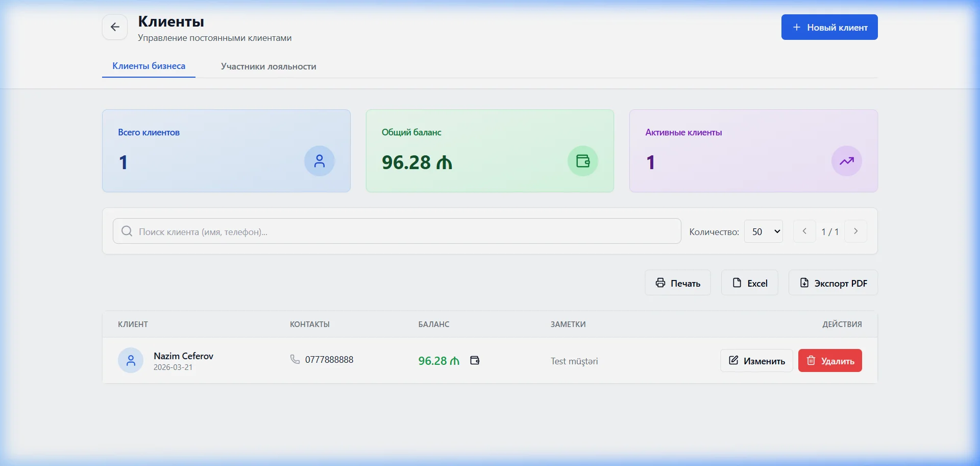This screenshot has height=466, width=980.
Task: Click the Общий баланс summary card
Action: [x=490, y=151]
